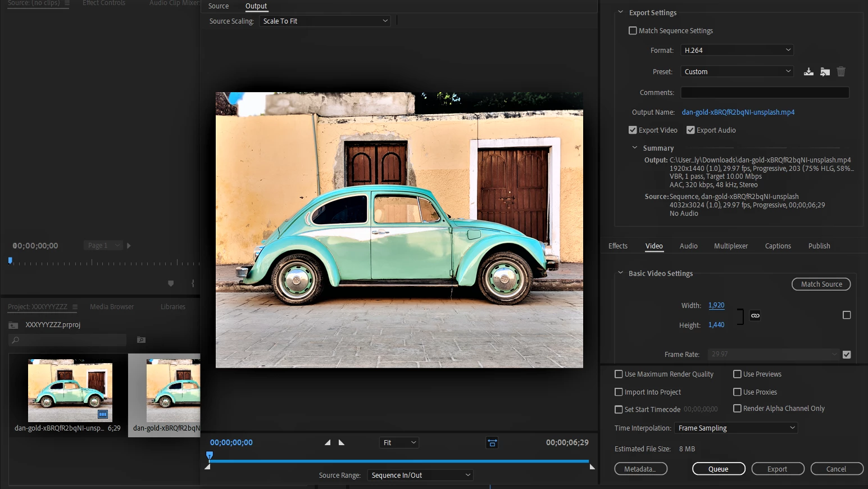Click the Aspect Ratio Correction icon
Image resolution: width=868 pixels, height=489 pixels.
point(492,443)
